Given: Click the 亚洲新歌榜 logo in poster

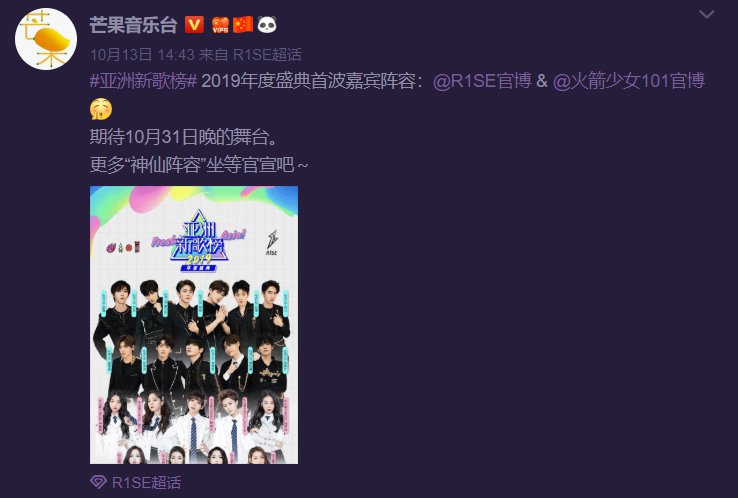Looking at the screenshot, I should pos(200,241).
